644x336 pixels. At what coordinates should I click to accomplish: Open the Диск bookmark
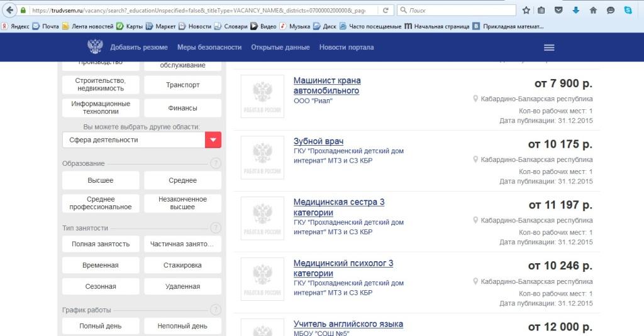coord(325,26)
